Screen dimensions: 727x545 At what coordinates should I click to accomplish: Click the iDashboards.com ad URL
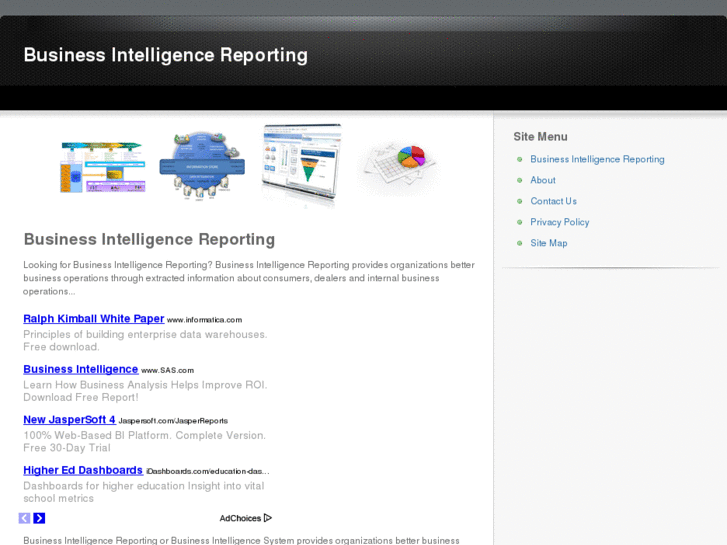point(208,471)
